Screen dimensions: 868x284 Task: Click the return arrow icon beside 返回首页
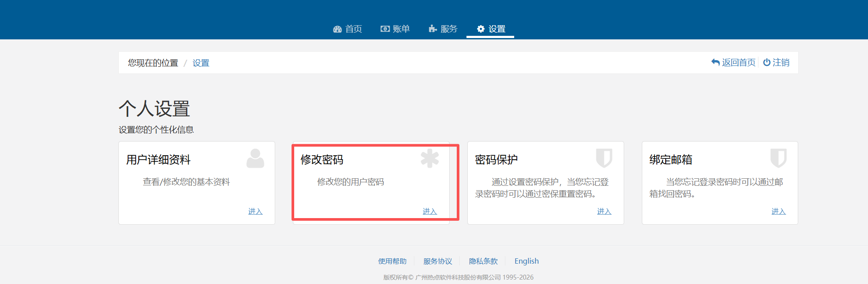pos(716,62)
